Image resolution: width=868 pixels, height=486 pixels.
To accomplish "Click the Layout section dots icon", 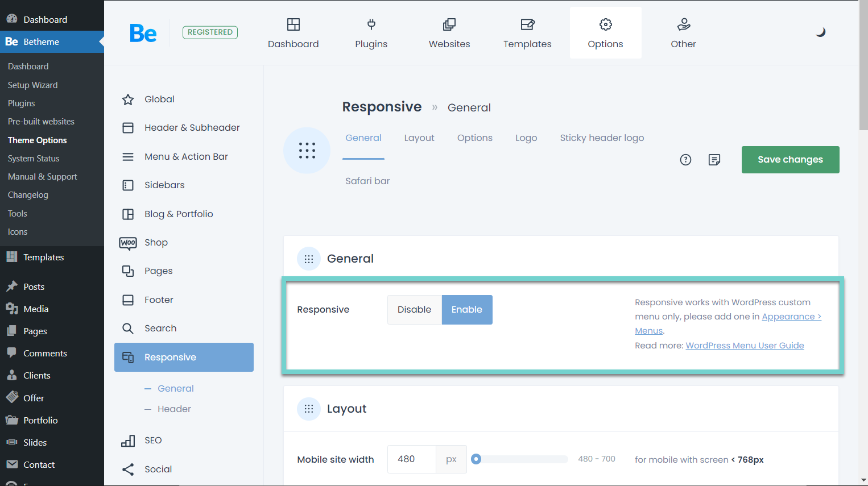I will [309, 409].
